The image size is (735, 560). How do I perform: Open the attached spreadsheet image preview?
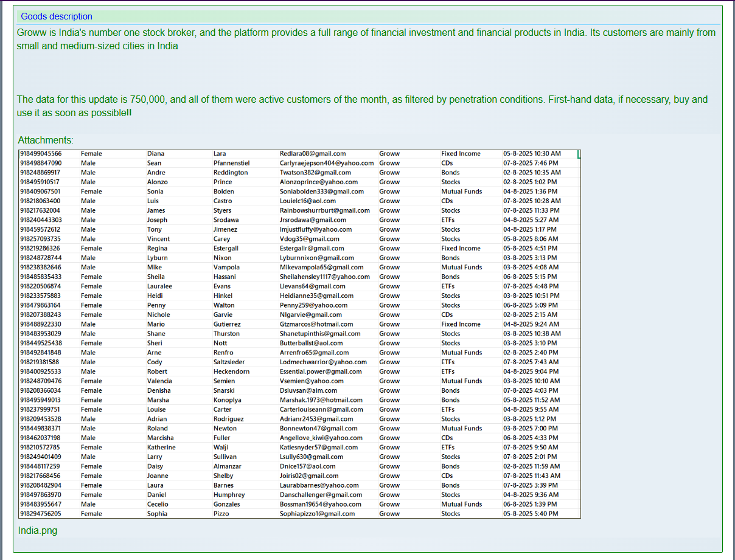(x=299, y=334)
